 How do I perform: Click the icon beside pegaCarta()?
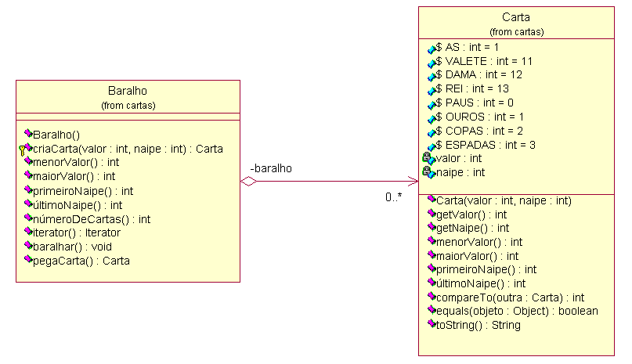[x=28, y=259]
